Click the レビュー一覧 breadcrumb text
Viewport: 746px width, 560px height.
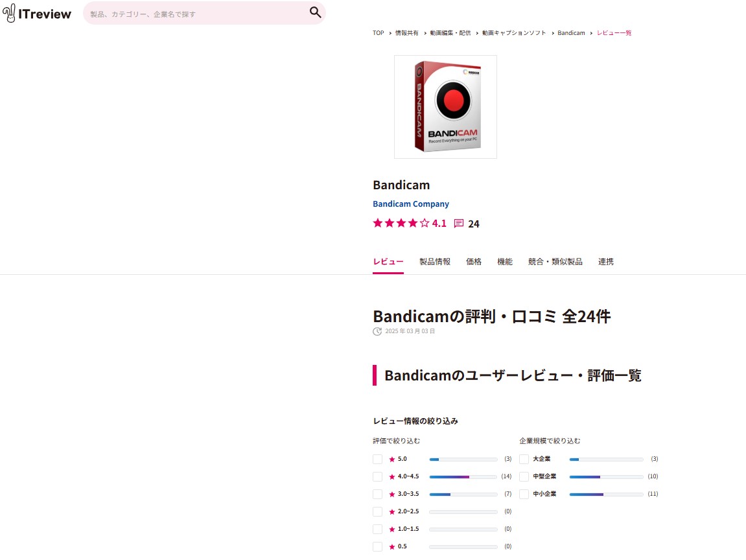614,33
